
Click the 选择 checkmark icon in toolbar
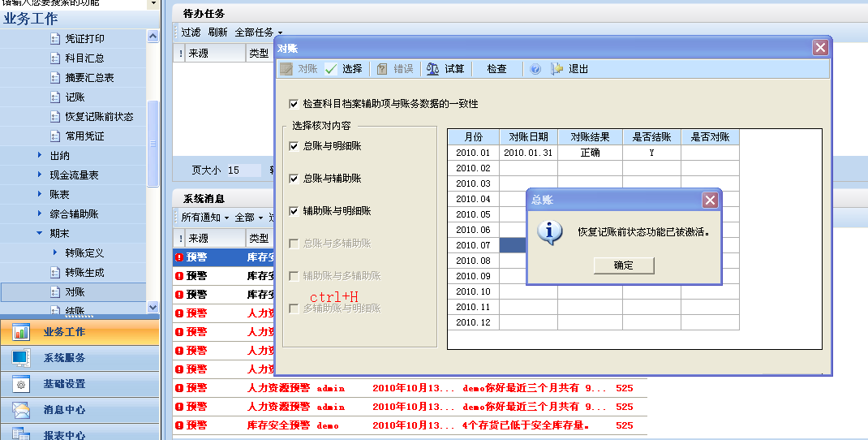[331, 69]
